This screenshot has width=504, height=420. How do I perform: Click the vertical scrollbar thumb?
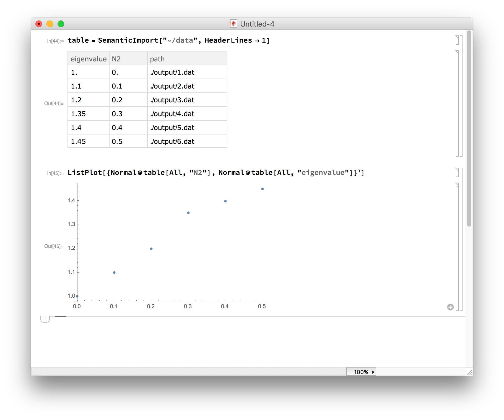click(x=469, y=128)
